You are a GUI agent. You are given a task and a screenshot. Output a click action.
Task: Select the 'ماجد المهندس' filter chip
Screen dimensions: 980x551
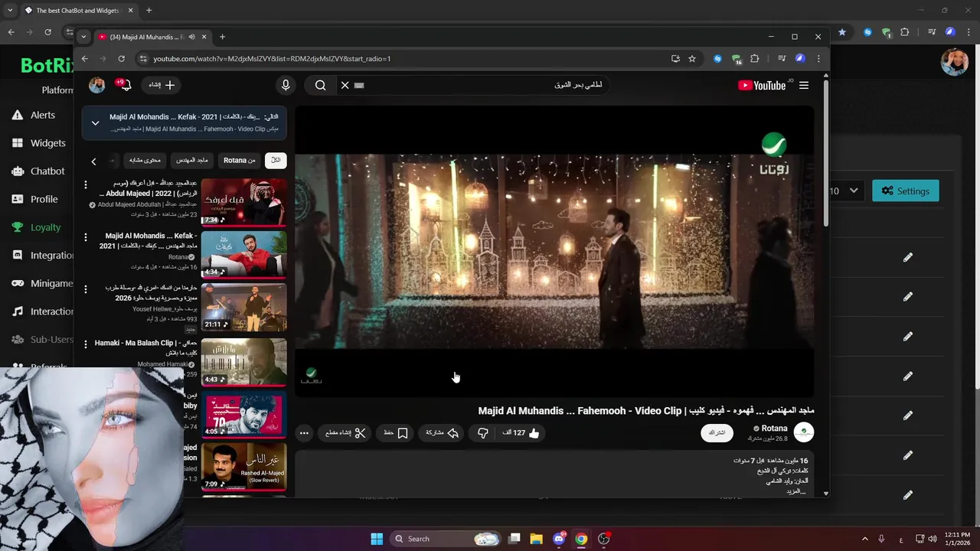tap(191, 160)
